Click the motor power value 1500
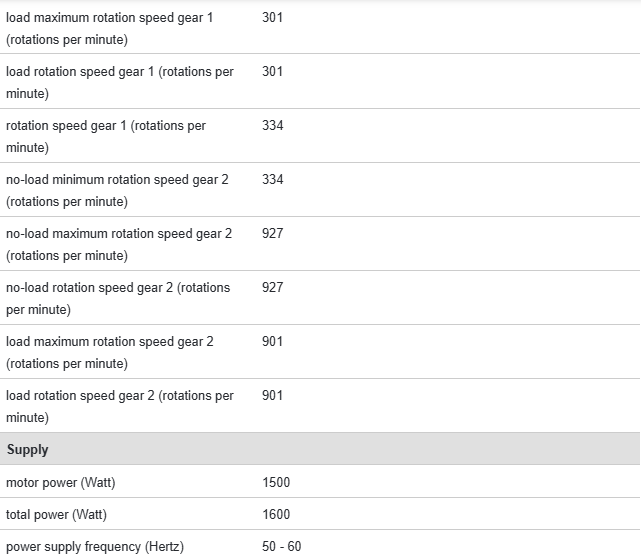Viewport: 641px width, 560px height. pos(276,483)
